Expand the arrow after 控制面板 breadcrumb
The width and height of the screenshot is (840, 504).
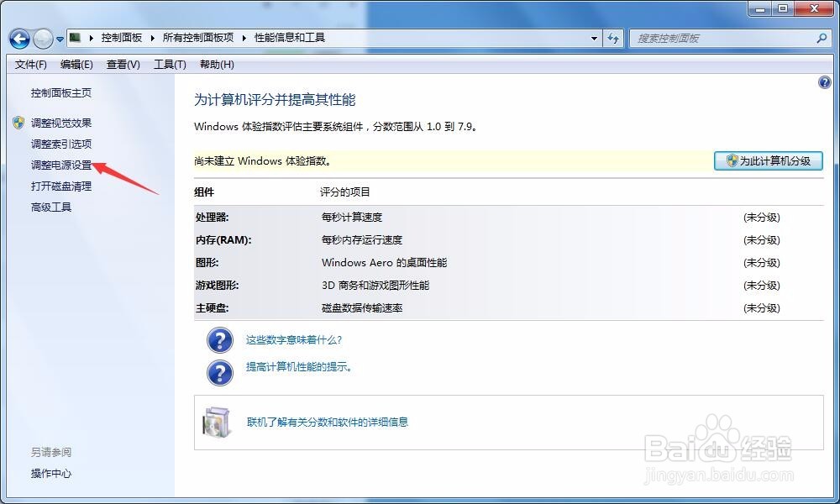point(153,38)
